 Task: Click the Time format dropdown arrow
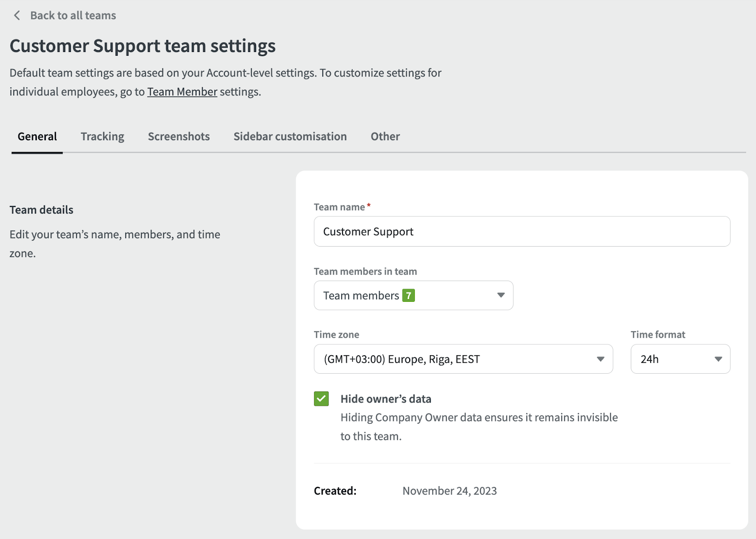718,359
